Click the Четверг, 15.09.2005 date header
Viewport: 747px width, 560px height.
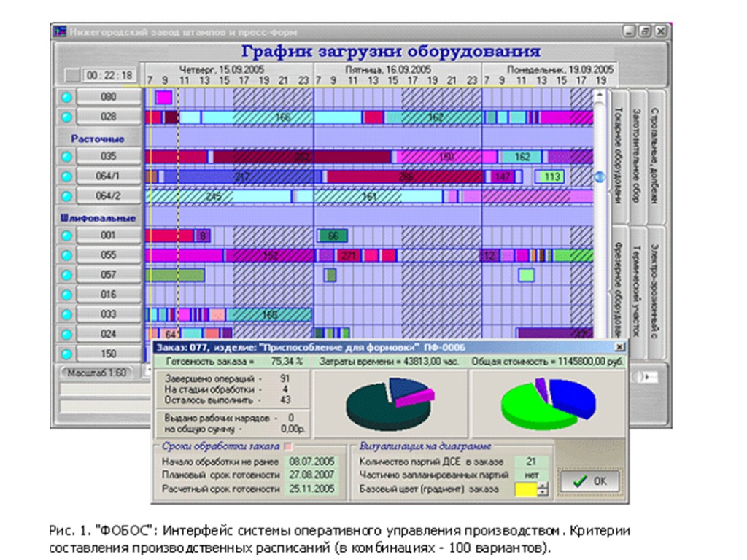click(x=222, y=69)
